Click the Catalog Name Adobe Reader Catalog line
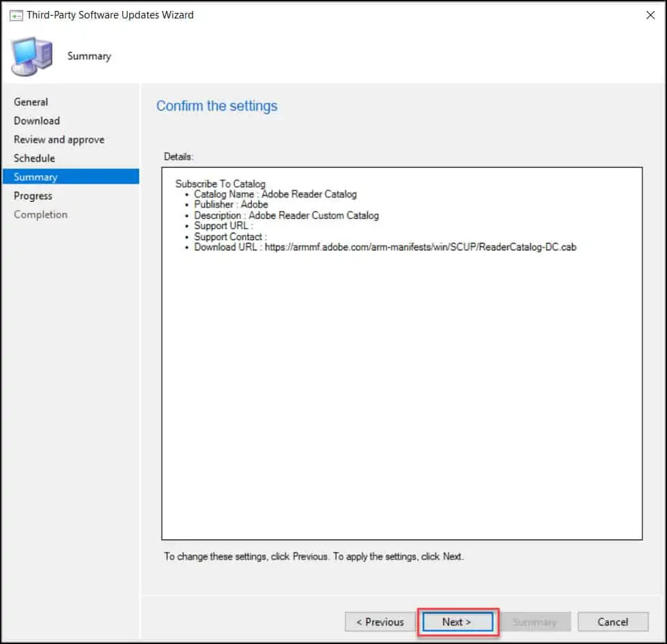The height and width of the screenshot is (644, 667). (275, 194)
